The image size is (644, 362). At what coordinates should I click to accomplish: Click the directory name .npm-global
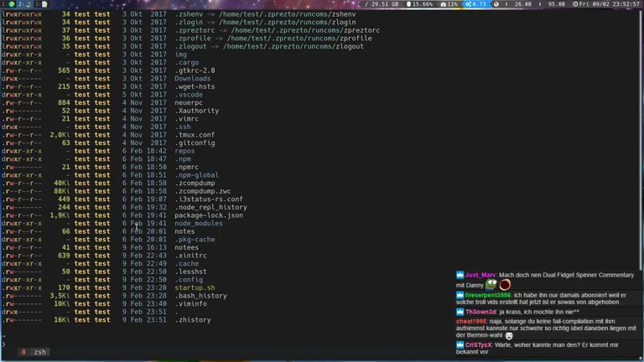click(x=197, y=175)
